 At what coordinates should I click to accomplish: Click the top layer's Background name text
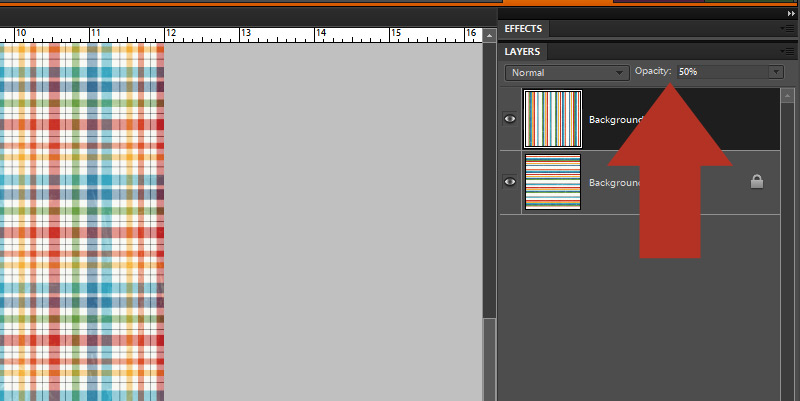click(x=614, y=119)
